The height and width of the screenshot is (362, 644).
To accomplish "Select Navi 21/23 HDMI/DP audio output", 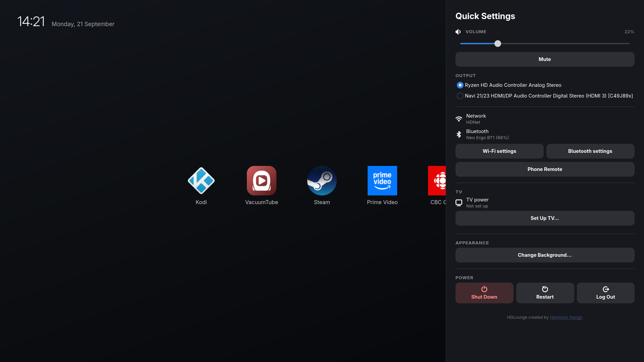I will [545, 96].
